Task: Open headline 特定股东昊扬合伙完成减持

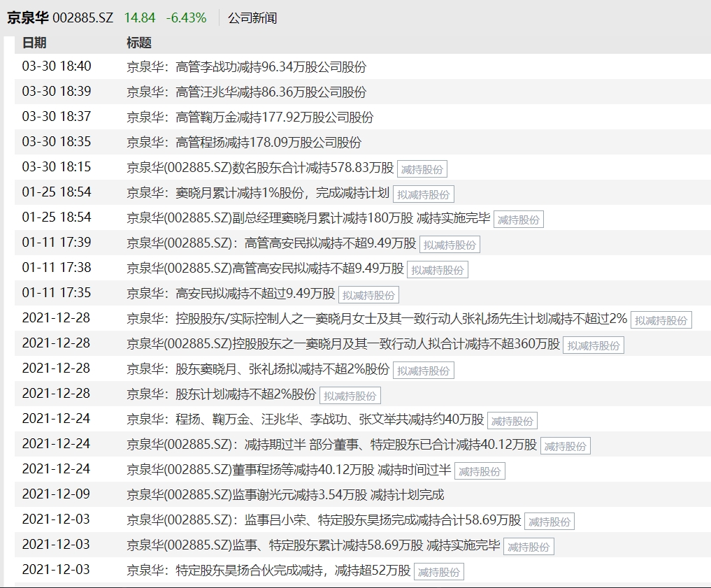Action: click(x=268, y=570)
